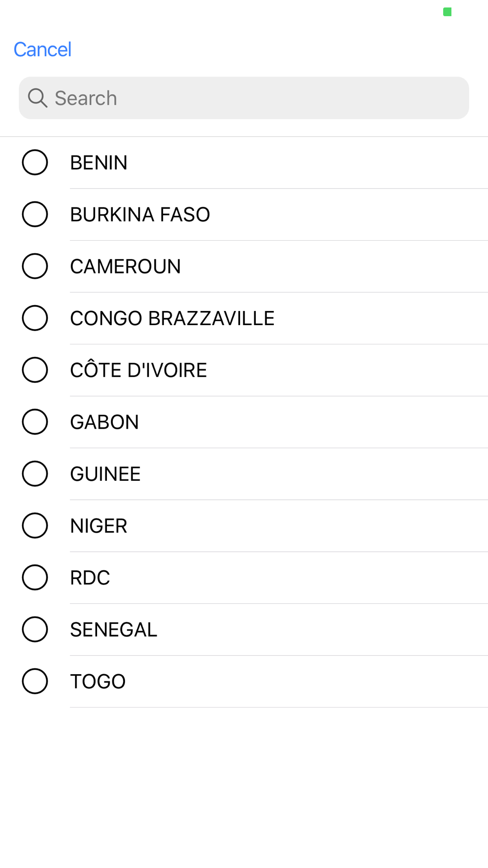Select the CÔTE D'IVOIRE radio button
Image resolution: width=488 pixels, height=868 pixels.
[35, 370]
